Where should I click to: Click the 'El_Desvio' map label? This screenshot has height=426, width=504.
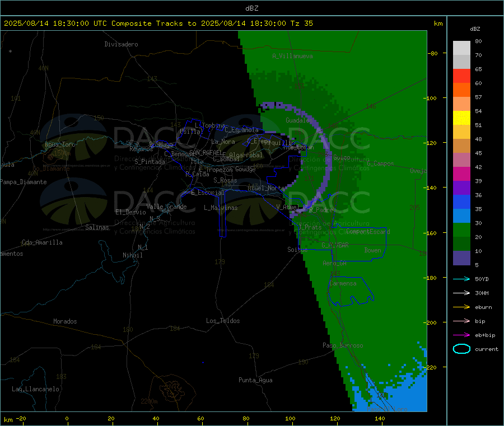pos(130,212)
